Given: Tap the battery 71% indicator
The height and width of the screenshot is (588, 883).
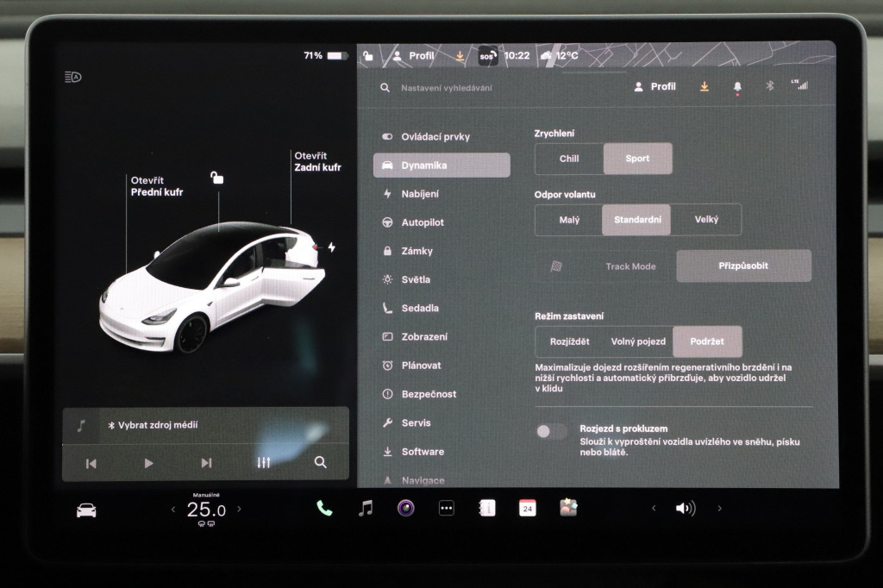Looking at the screenshot, I should [x=325, y=55].
